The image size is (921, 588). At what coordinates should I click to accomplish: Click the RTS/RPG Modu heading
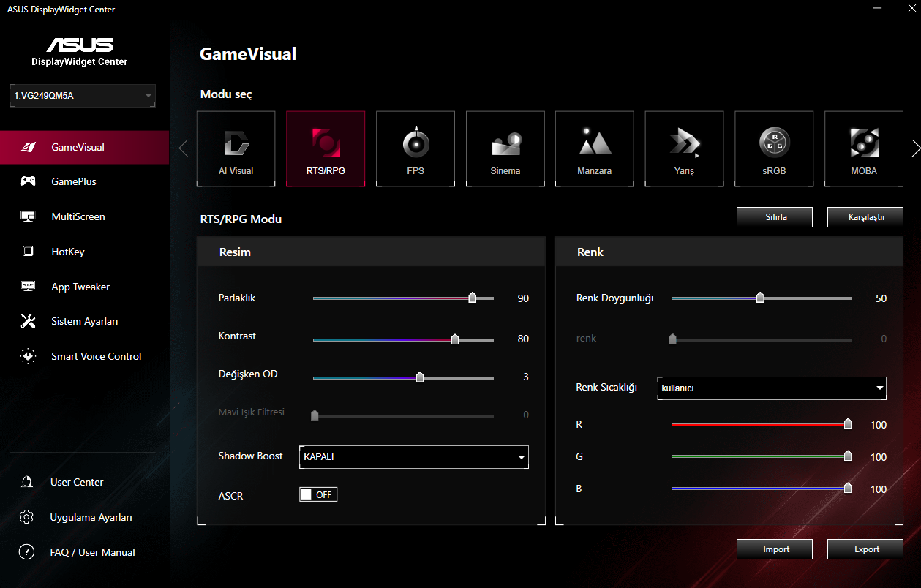pos(241,219)
